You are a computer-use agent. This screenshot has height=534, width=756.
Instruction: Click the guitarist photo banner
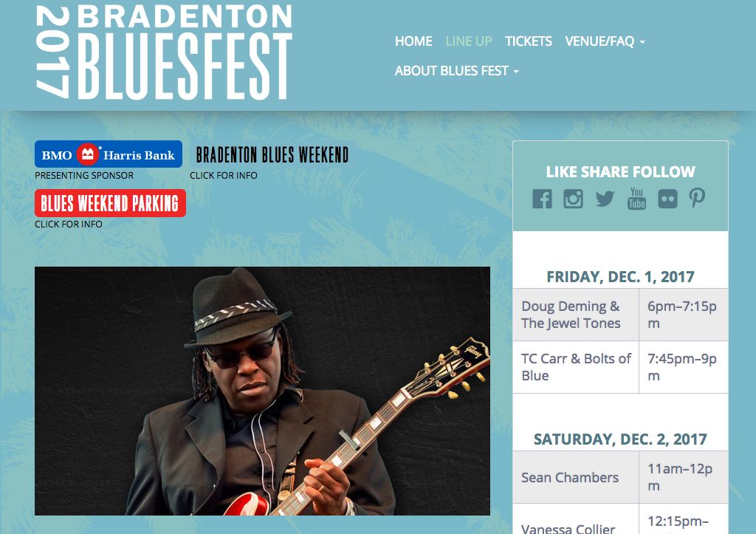click(262, 391)
